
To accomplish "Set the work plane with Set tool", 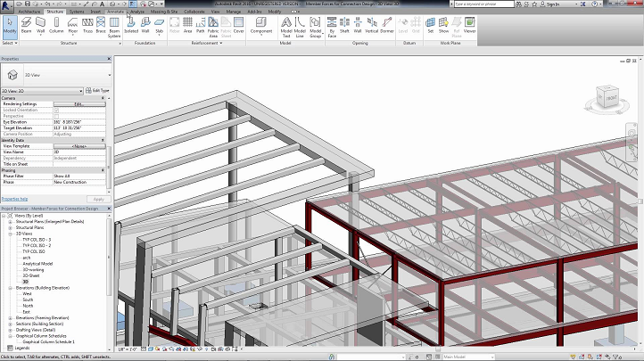I will point(431,26).
